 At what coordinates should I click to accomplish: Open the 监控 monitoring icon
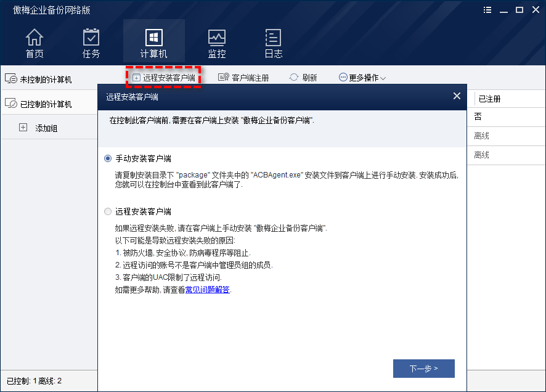[x=217, y=38]
